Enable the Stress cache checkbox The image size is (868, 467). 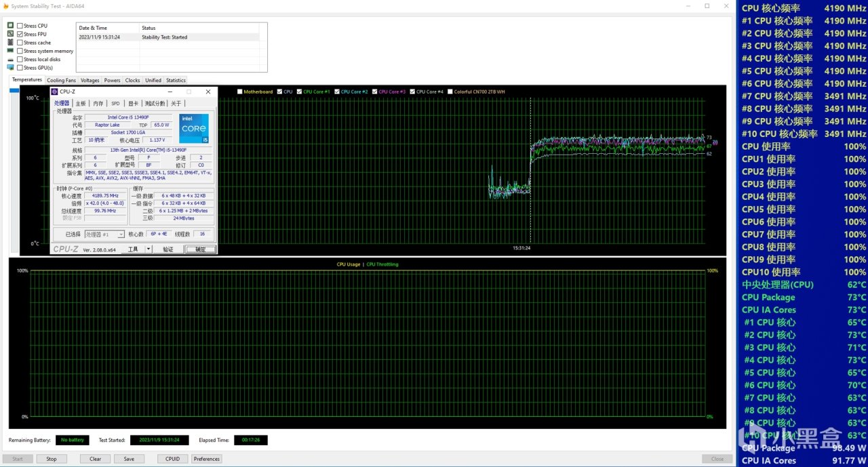pyautogui.click(x=20, y=43)
